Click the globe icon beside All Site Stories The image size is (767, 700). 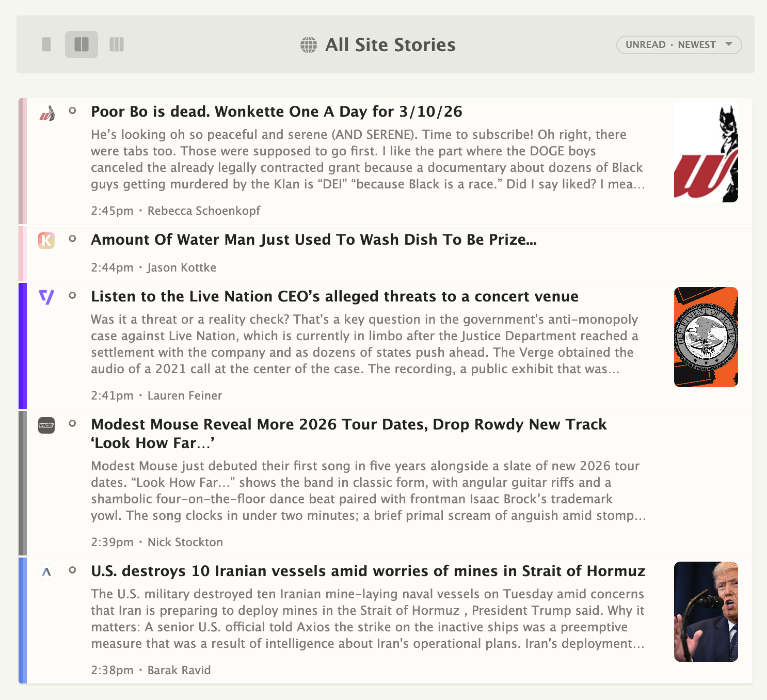309,45
